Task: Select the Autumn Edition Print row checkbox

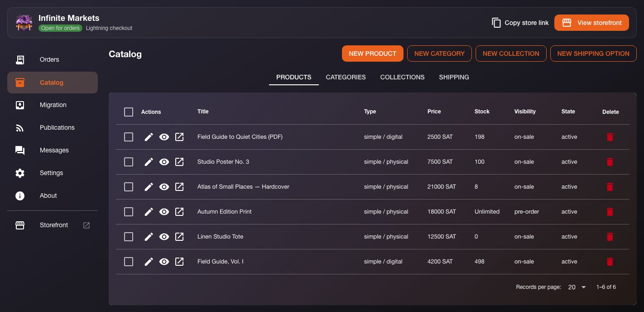Action: point(129,212)
